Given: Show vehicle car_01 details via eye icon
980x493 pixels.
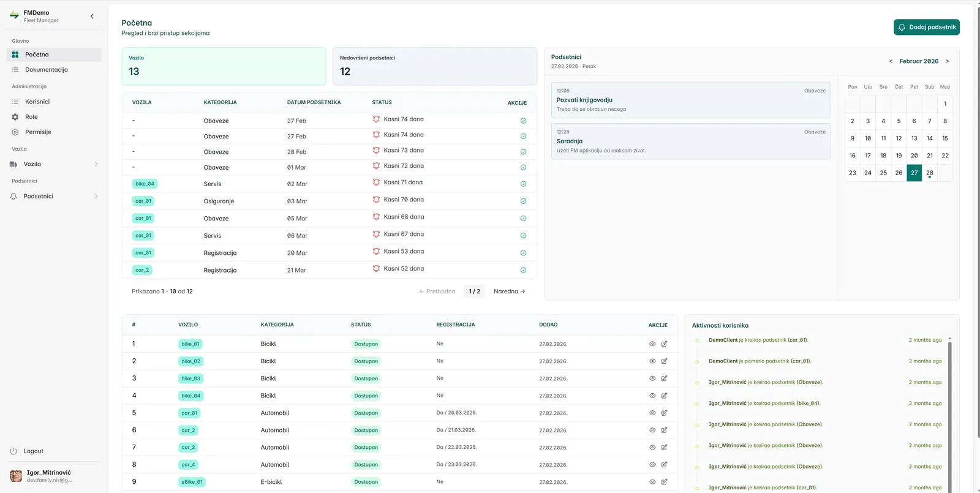Looking at the screenshot, I should (652, 413).
